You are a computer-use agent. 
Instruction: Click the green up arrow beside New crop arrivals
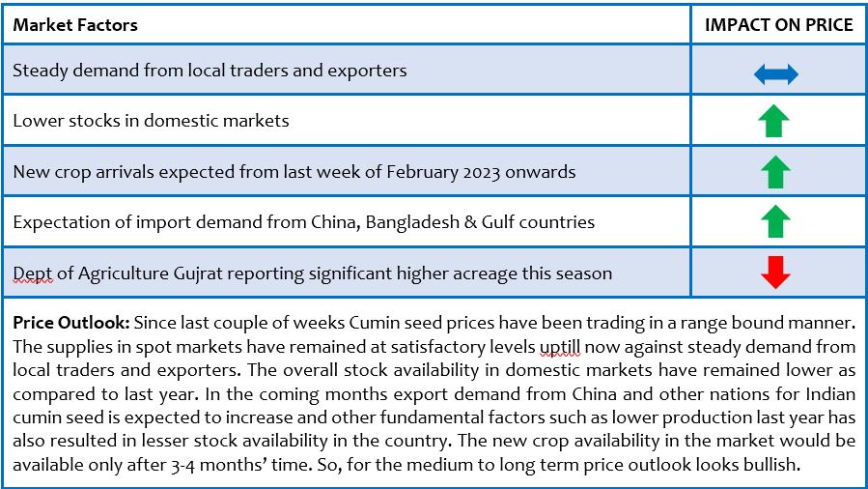click(x=775, y=172)
